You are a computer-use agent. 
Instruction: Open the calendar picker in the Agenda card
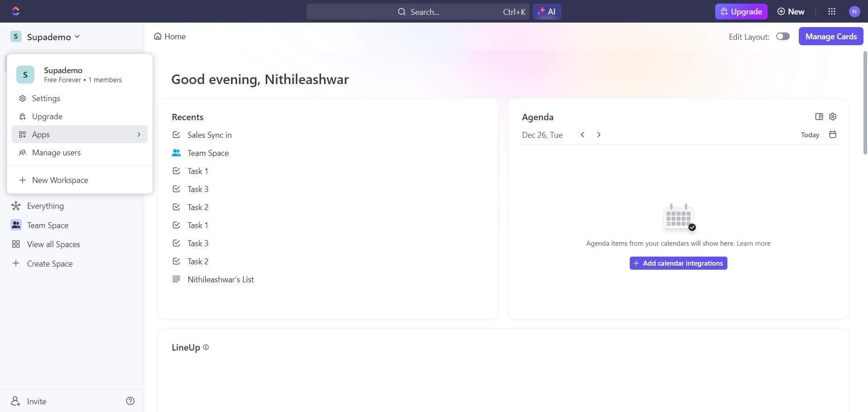click(x=833, y=134)
